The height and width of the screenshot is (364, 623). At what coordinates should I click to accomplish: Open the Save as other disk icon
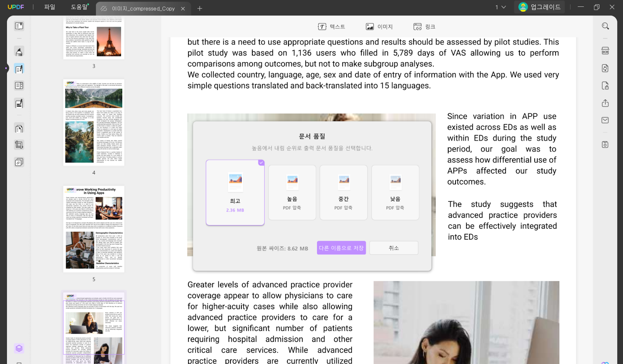605,144
